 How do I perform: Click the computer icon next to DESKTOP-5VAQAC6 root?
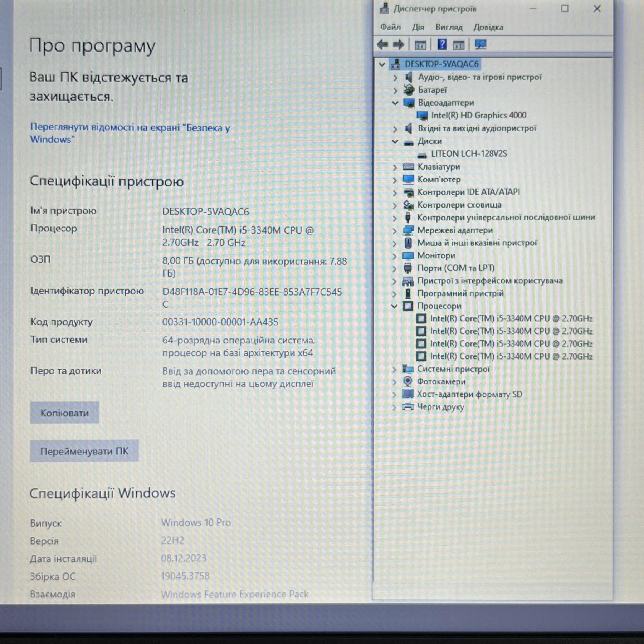[395, 64]
